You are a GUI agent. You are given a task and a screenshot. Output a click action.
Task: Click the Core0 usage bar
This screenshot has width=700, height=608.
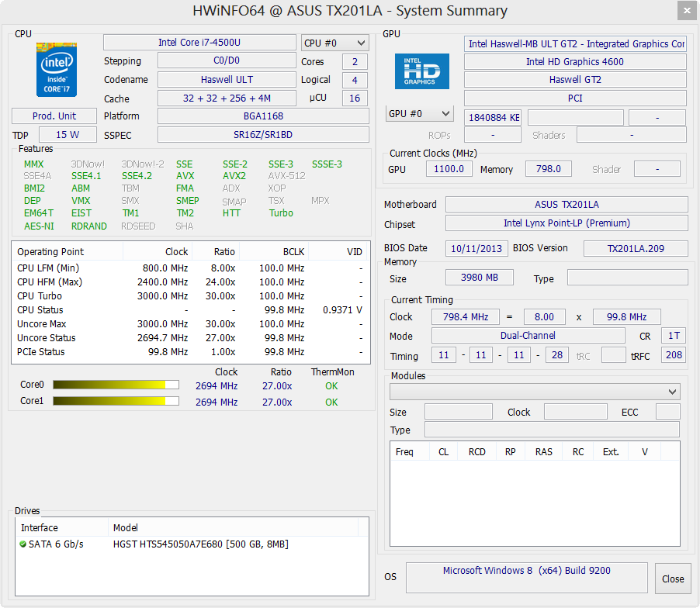116,385
